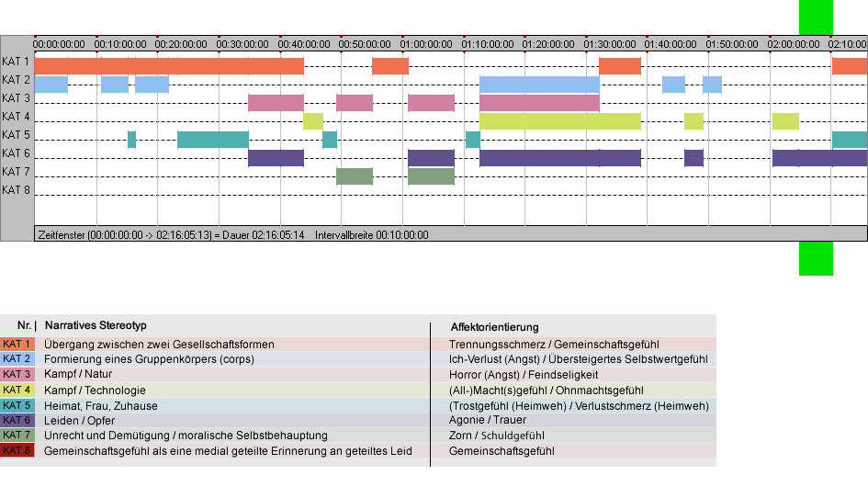Screen dimensions: 868x487
Task: Click the Narratives Stereotyp column header
Action: pyautogui.click(x=96, y=325)
